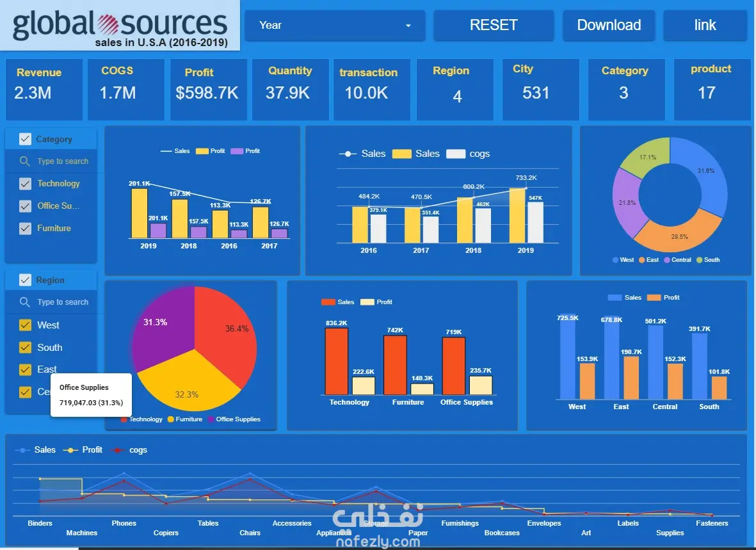Toggle the Category select-all checkbox

pyautogui.click(x=25, y=139)
